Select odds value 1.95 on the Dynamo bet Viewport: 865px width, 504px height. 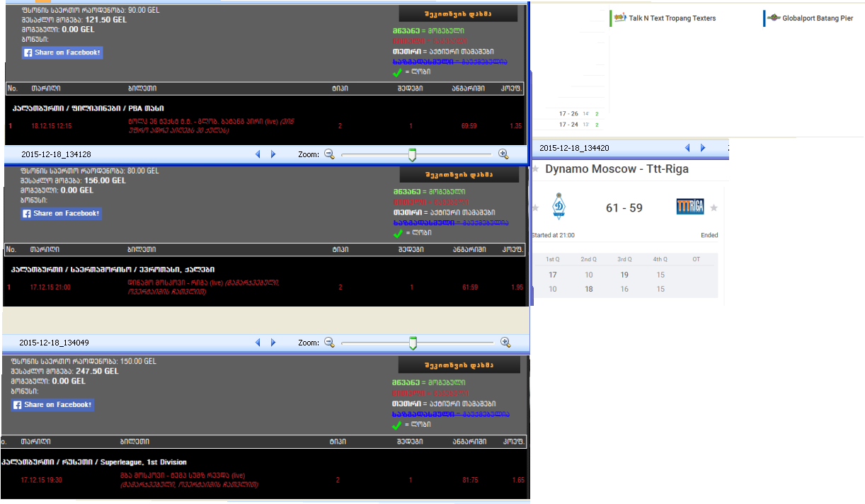tap(517, 287)
